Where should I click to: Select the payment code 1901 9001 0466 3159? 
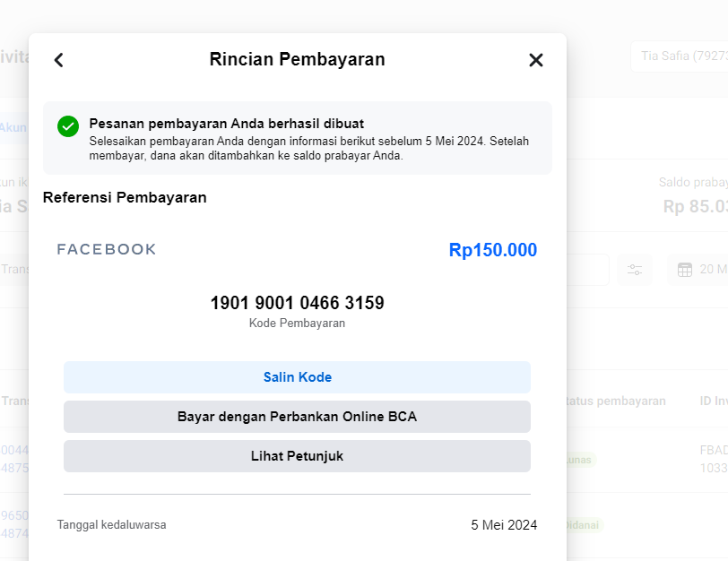pyautogui.click(x=297, y=303)
